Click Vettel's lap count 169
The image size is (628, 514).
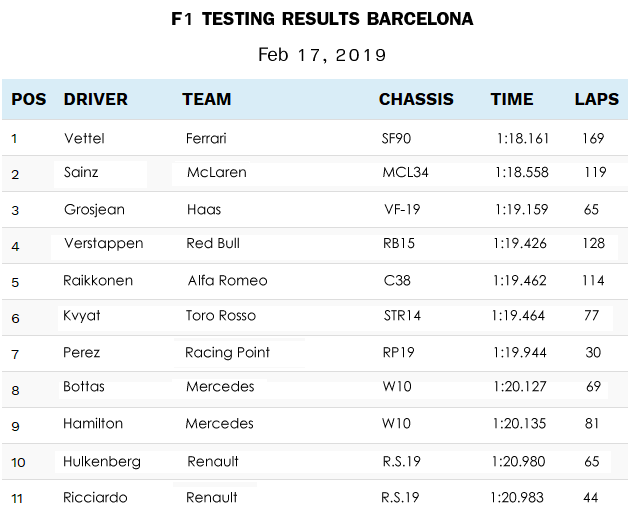pos(593,138)
